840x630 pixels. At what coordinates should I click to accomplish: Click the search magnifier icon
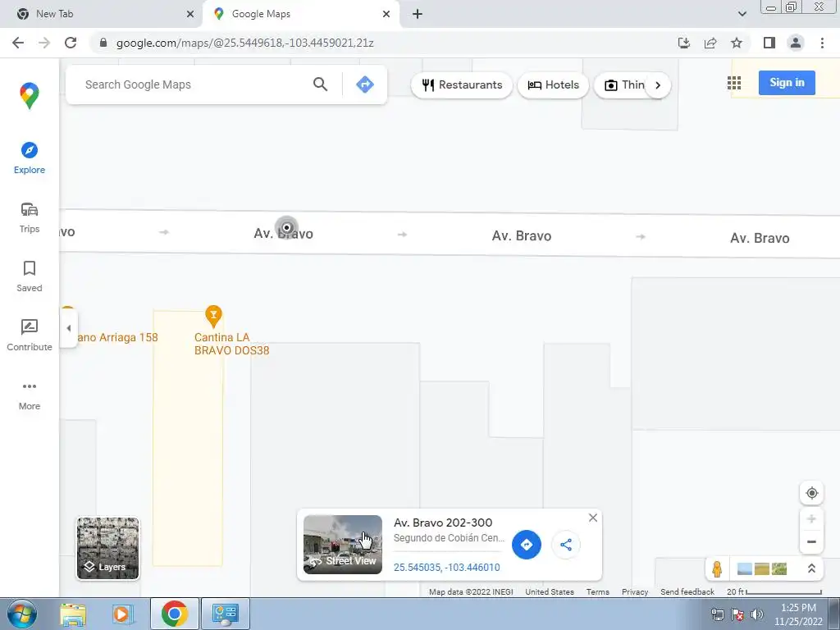(321, 84)
